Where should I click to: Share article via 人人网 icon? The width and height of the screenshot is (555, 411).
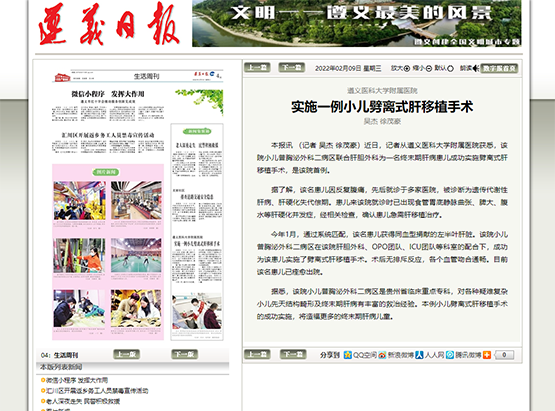click(x=419, y=355)
